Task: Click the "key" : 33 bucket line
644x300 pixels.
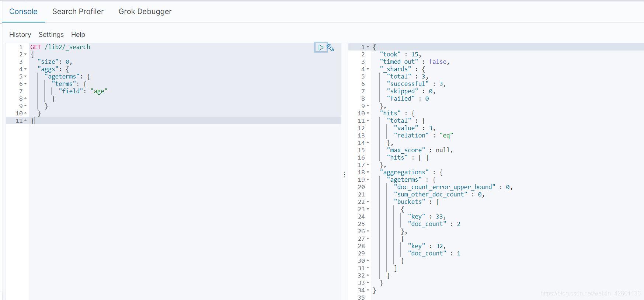Action: 427,216
